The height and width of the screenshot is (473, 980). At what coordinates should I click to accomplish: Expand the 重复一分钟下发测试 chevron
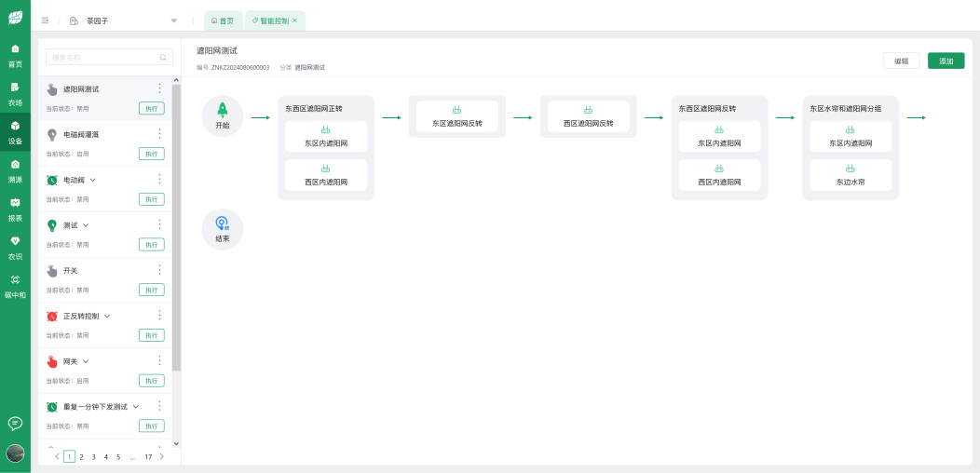136,407
